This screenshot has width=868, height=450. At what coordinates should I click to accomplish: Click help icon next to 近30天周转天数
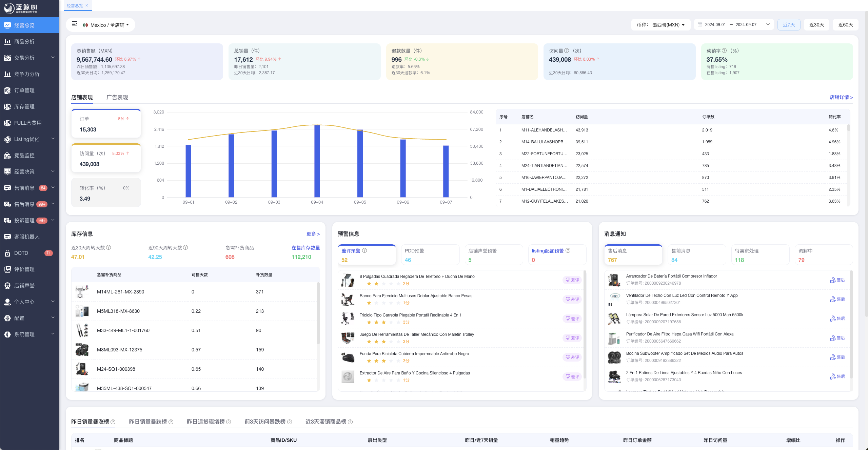click(108, 247)
